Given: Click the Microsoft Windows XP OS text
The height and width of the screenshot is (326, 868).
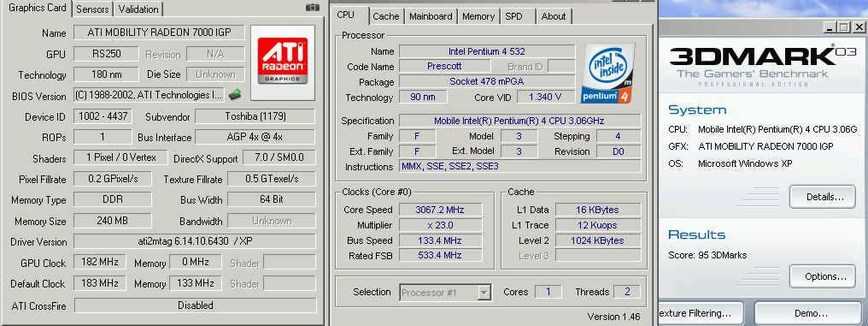Looking at the screenshot, I should point(745,163).
